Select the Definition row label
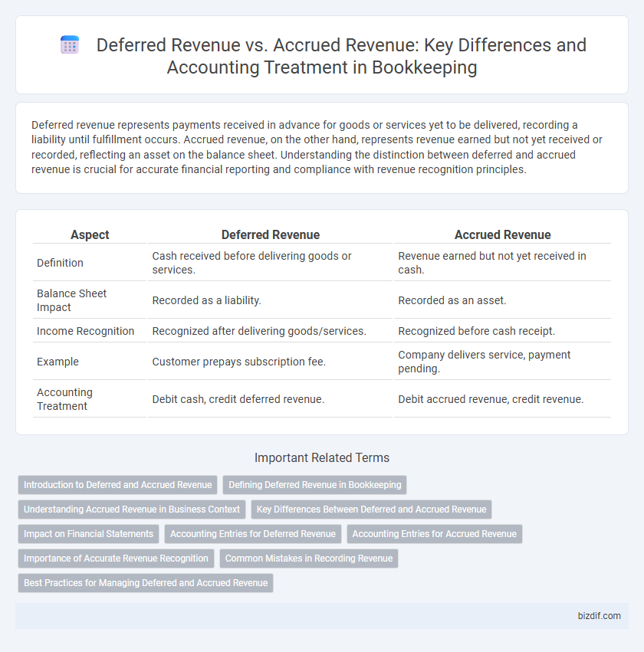This screenshot has width=644, height=652. point(60,263)
